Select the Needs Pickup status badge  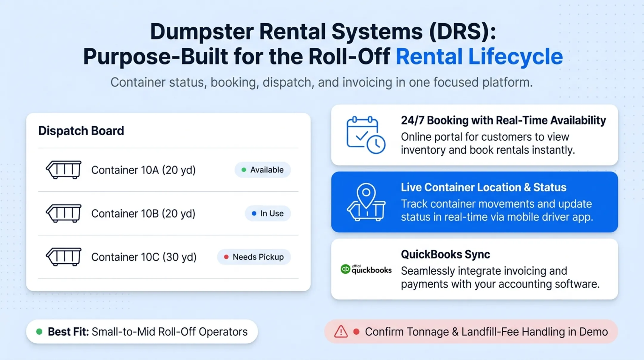coord(254,257)
